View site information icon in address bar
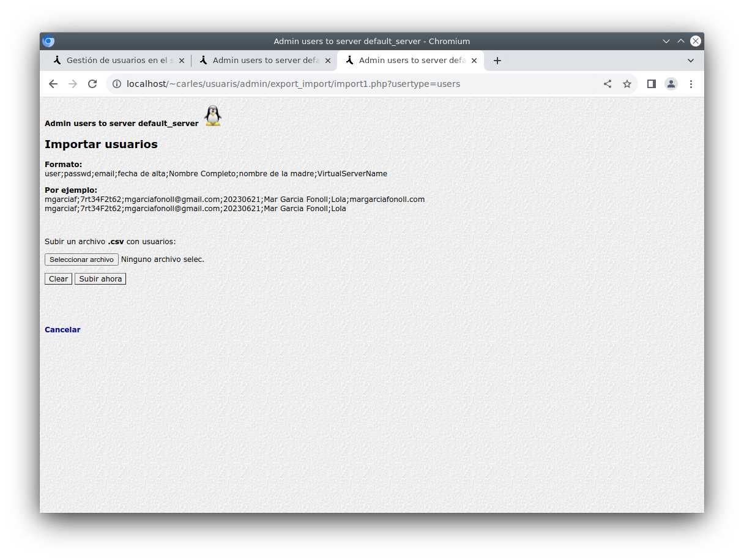The height and width of the screenshot is (560, 744). (117, 84)
